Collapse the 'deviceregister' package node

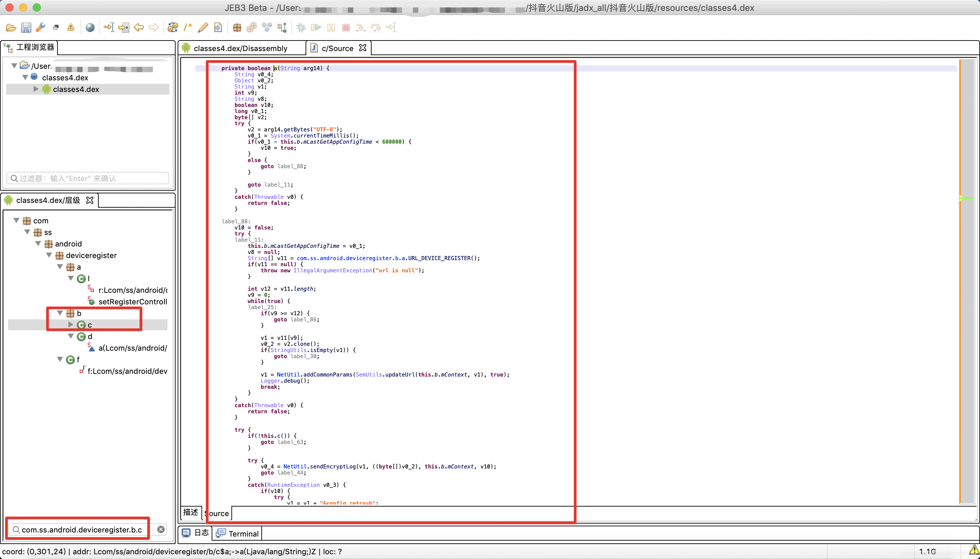(x=49, y=255)
